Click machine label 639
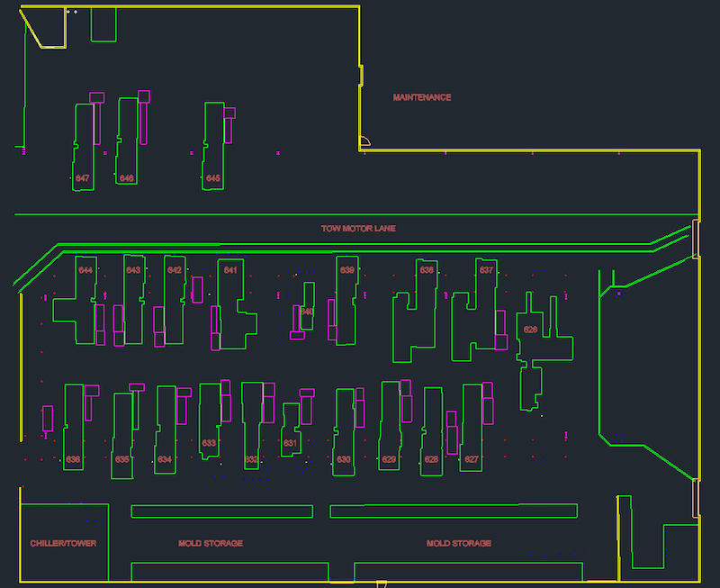 pos(346,270)
